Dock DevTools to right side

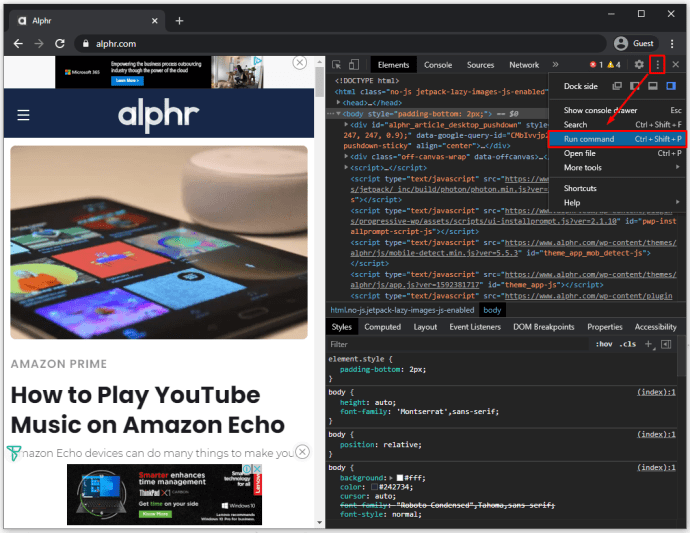tap(671, 86)
